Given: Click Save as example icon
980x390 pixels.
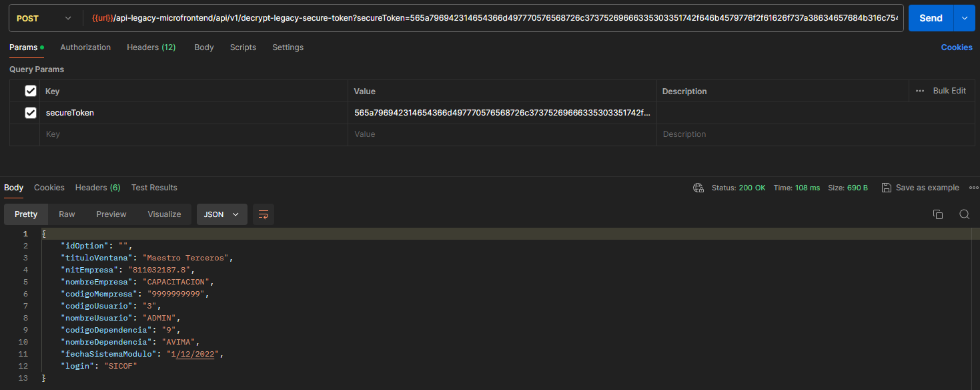Looking at the screenshot, I should click(887, 188).
